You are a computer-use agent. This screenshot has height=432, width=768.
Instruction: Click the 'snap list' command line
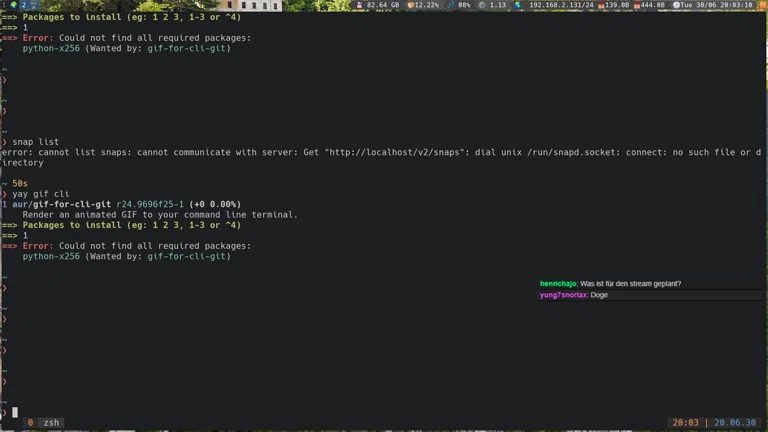[x=35, y=142]
